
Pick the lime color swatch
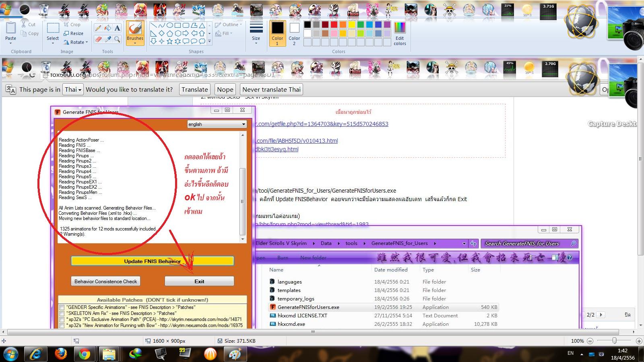coord(360,33)
